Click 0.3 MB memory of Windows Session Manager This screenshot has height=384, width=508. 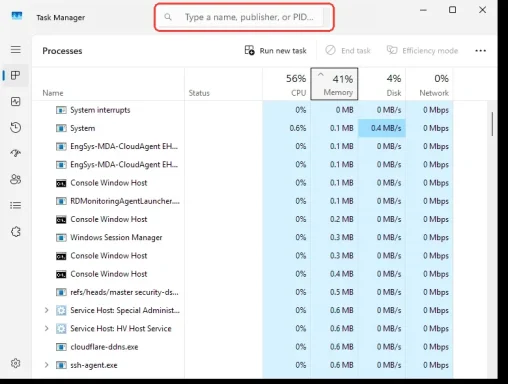(342, 238)
